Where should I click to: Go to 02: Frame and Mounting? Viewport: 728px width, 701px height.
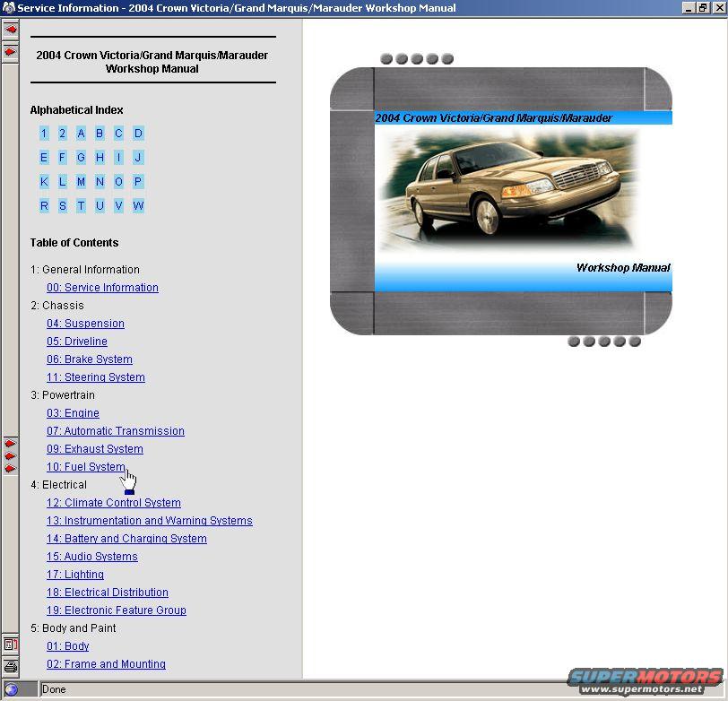coord(106,664)
